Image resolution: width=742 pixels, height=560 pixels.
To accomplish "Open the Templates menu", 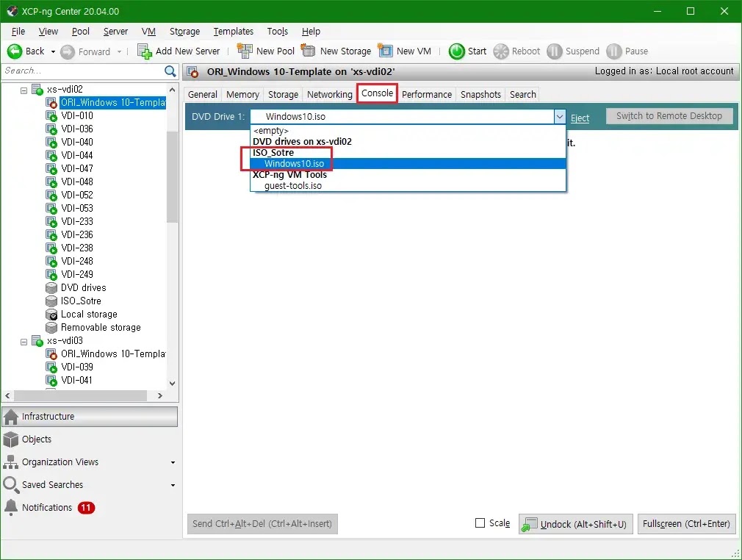I will click(234, 32).
